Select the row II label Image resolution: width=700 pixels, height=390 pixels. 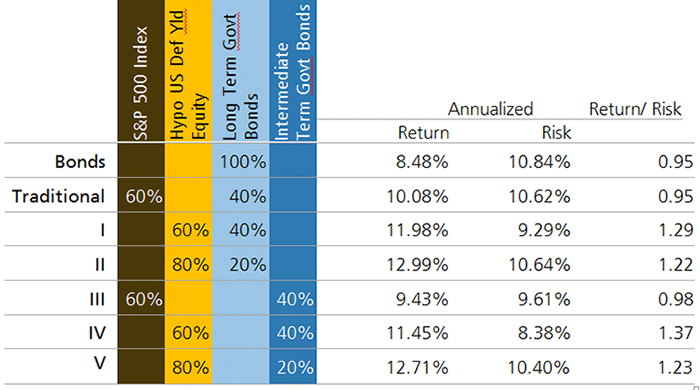[x=100, y=265]
